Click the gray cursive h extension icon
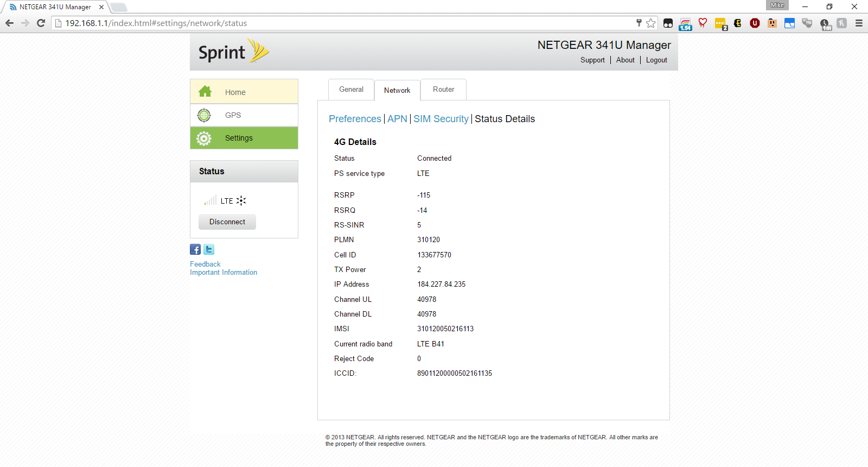The width and height of the screenshot is (868, 467). 841,23
